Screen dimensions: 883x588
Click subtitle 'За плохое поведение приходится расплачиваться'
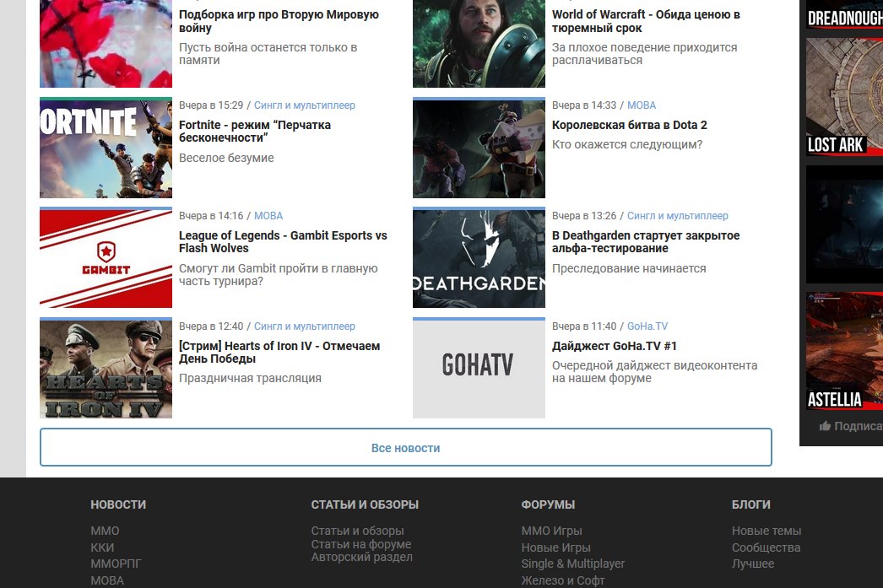click(x=644, y=53)
